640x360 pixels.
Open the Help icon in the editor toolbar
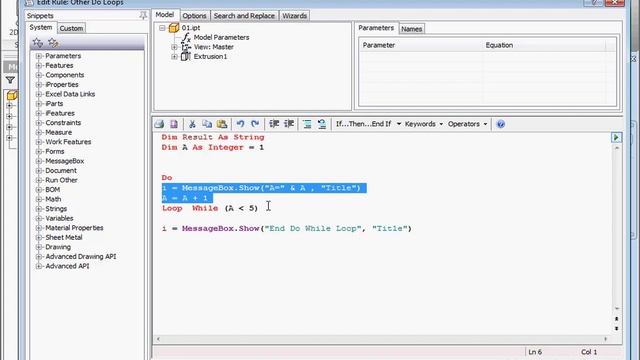pyautogui.click(x=501, y=124)
